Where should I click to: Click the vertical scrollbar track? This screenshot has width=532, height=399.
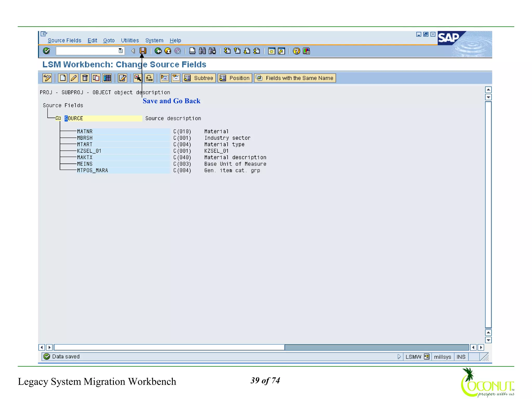488,215
